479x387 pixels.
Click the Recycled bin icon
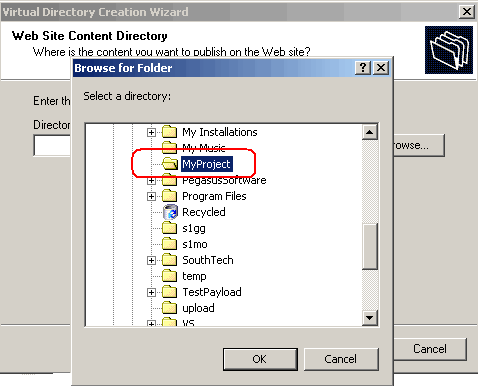pyautogui.click(x=170, y=212)
